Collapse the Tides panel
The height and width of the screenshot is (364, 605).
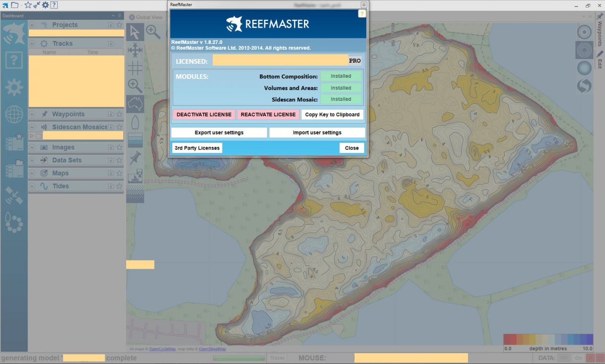[x=32, y=186]
